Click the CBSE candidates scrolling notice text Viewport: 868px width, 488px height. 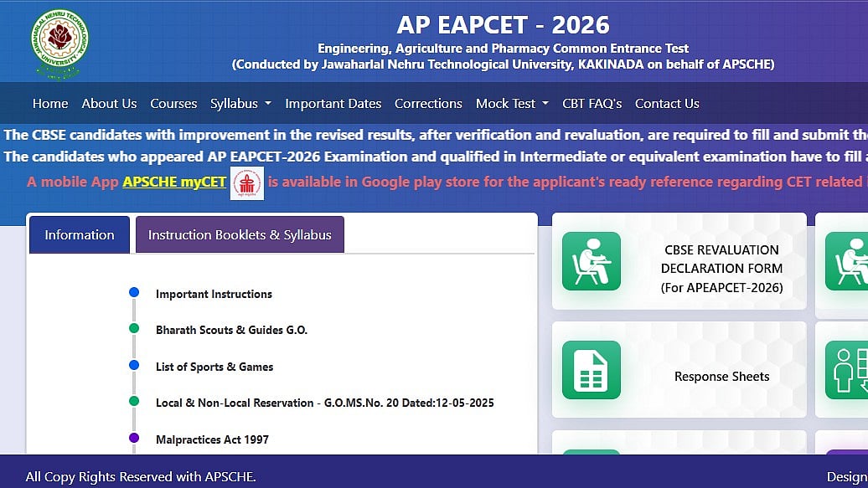pyautogui.click(x=436, y=135)
